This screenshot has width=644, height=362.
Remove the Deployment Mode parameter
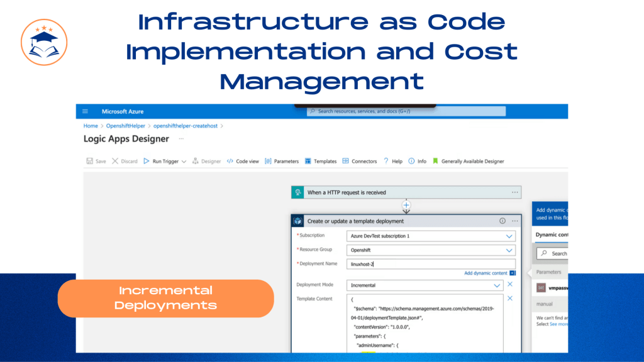coord(509,284)
